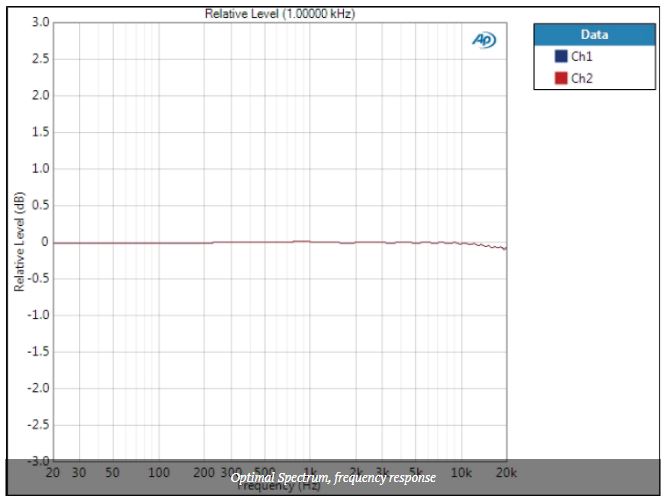Click the Optimal Spectrum, frequency response caption

coord(333,478)
